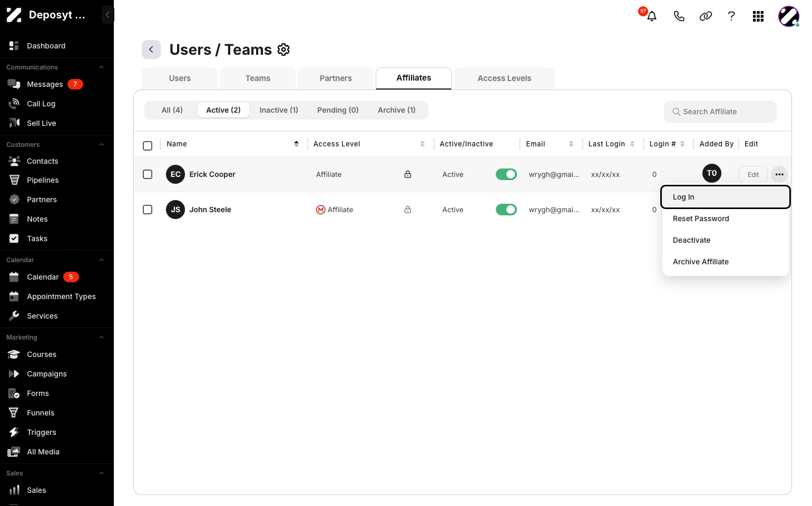Choose Reset Password menu option

point(725,219)
